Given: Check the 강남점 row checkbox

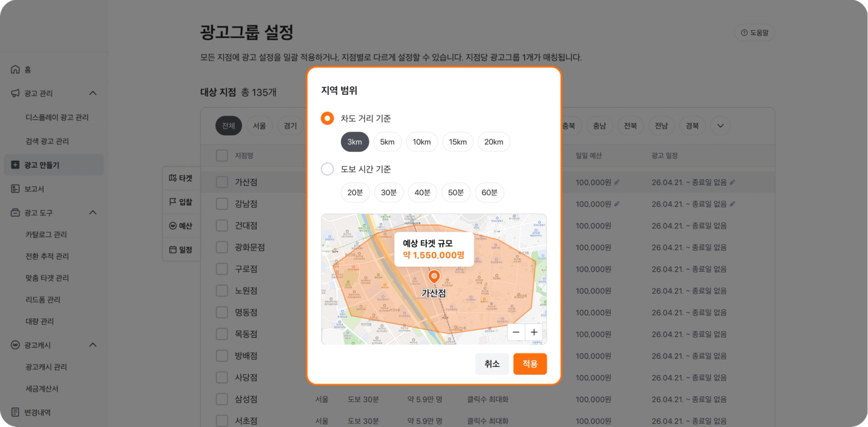Looking at the screenshot, I should pos(222,204).
